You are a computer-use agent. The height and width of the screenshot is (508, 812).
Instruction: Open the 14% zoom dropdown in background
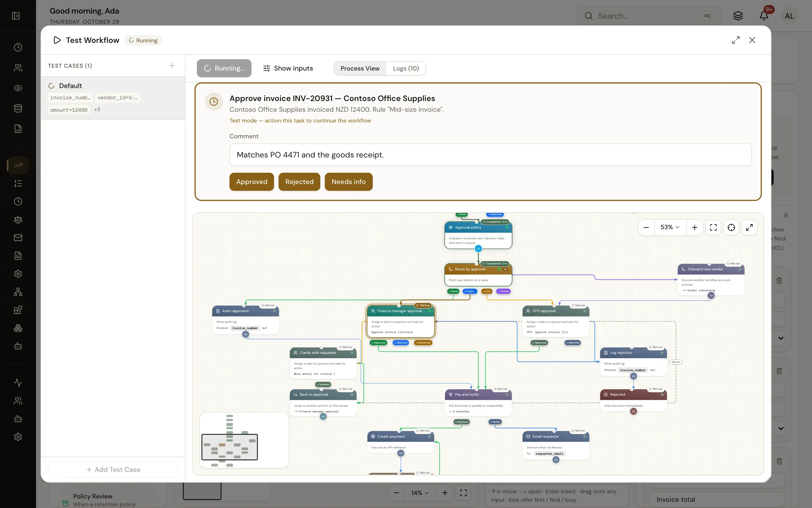(x=420, y=493)
